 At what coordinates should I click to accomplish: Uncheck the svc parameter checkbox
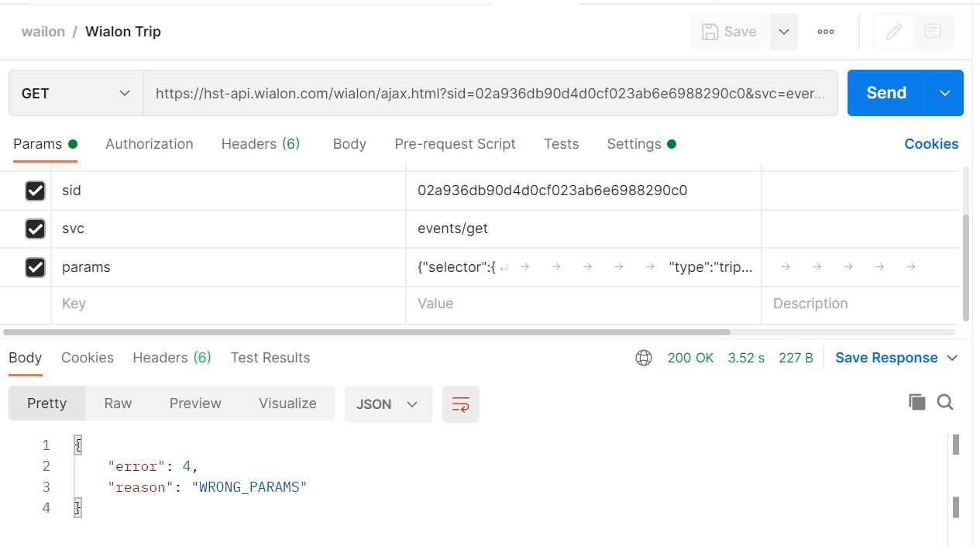[35, 228]
